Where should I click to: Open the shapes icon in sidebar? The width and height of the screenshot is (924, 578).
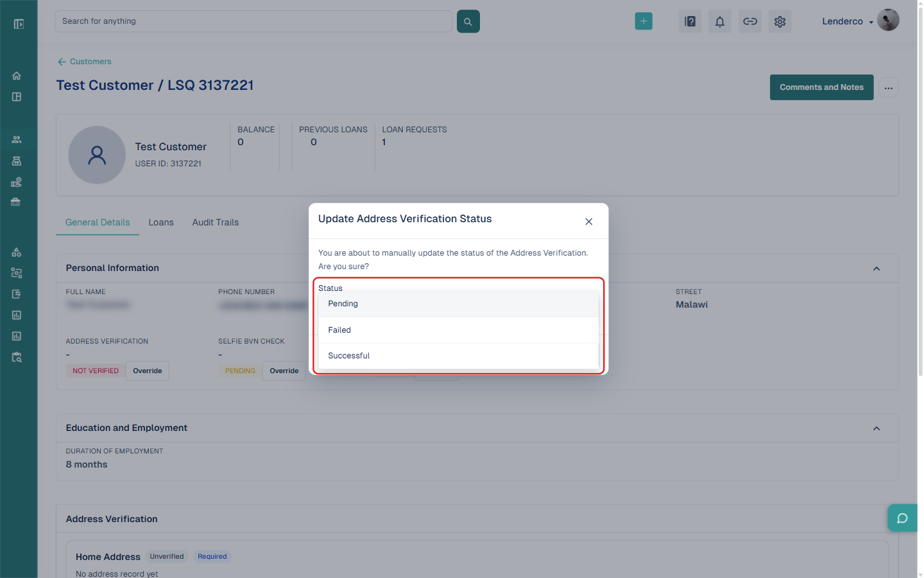pos(17,252)
